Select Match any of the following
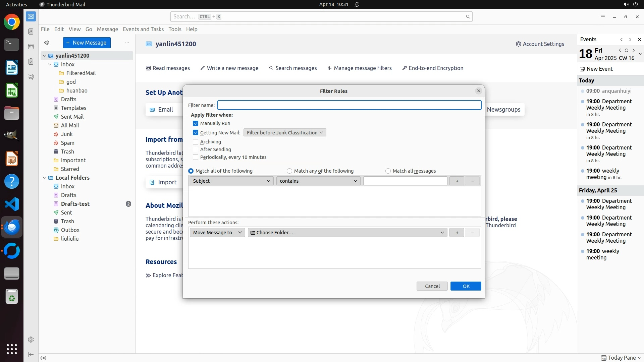 coord(289,171)
